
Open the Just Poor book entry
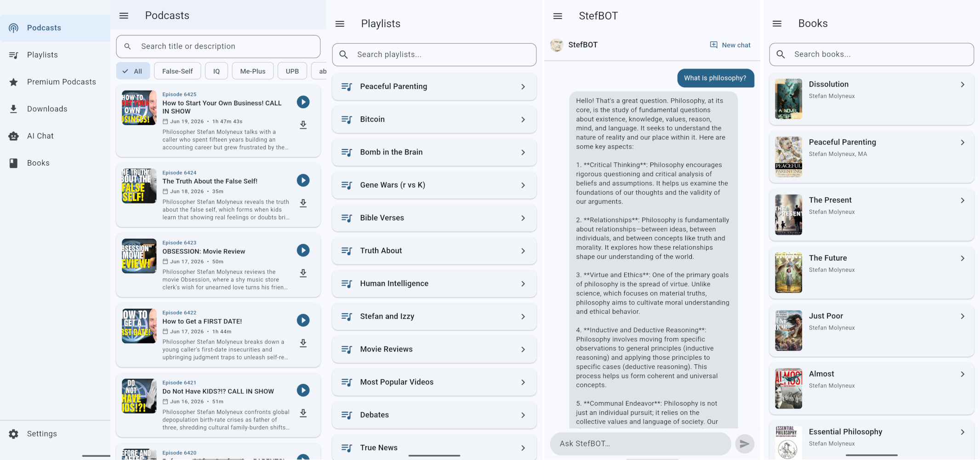coord(872,330)
